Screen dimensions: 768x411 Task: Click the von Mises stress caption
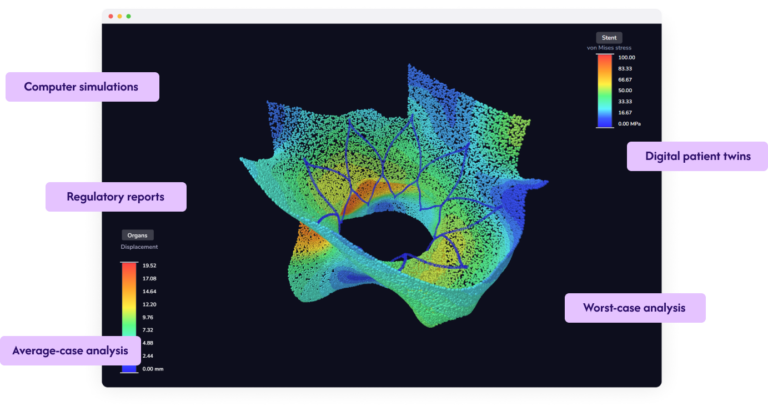609,47
